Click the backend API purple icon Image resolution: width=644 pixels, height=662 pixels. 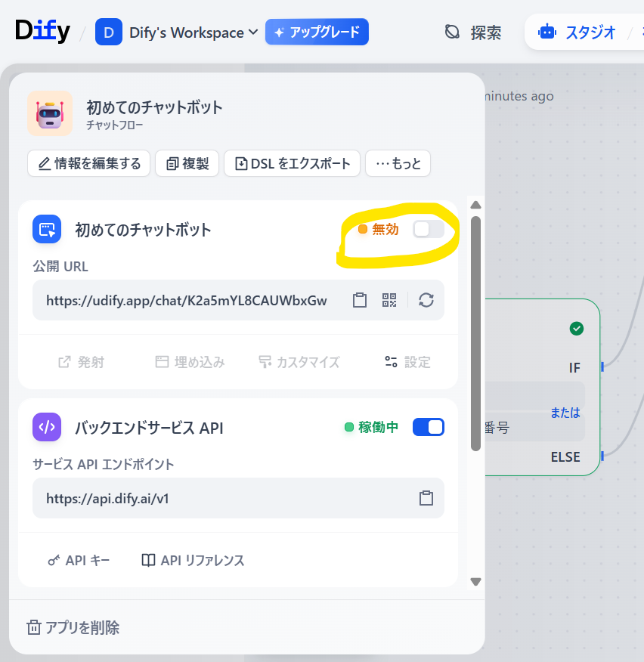[47, 427]
